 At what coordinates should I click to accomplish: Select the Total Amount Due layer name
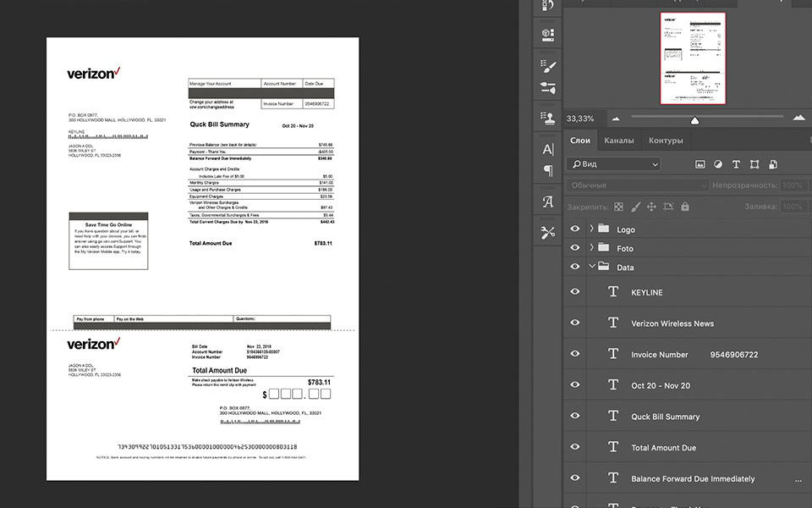point(663,448)
